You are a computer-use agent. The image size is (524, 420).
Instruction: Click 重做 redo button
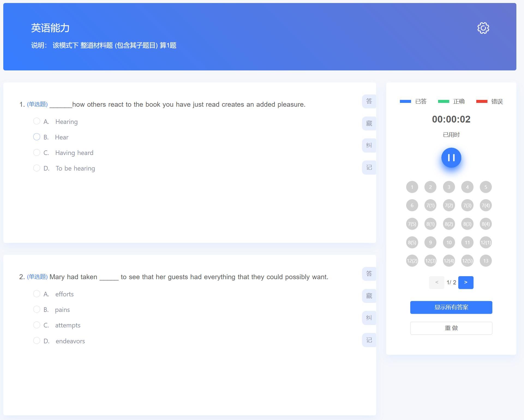coord(451,328)
